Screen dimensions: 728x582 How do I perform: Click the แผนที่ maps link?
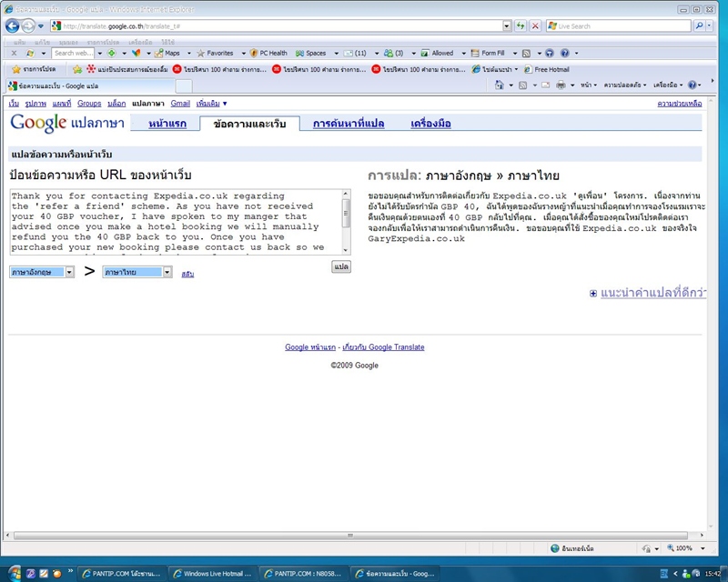point(62,104)
